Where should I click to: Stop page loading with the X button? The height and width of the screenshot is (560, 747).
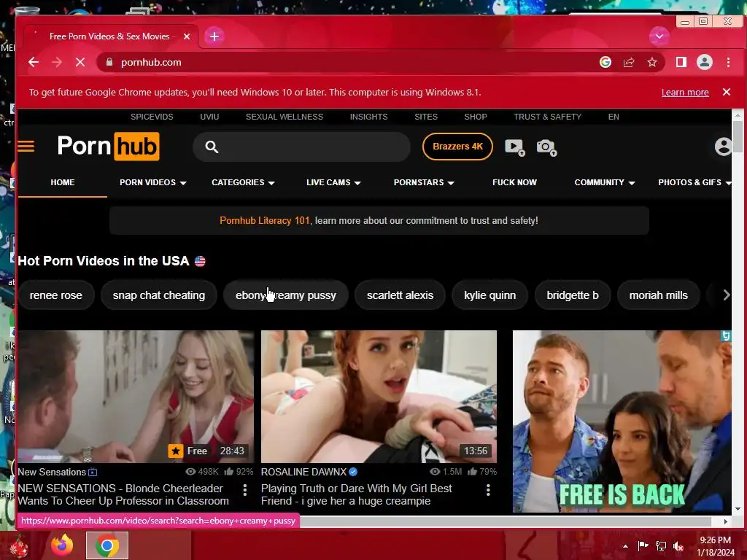pyautogui.click(x=80, y=63)
